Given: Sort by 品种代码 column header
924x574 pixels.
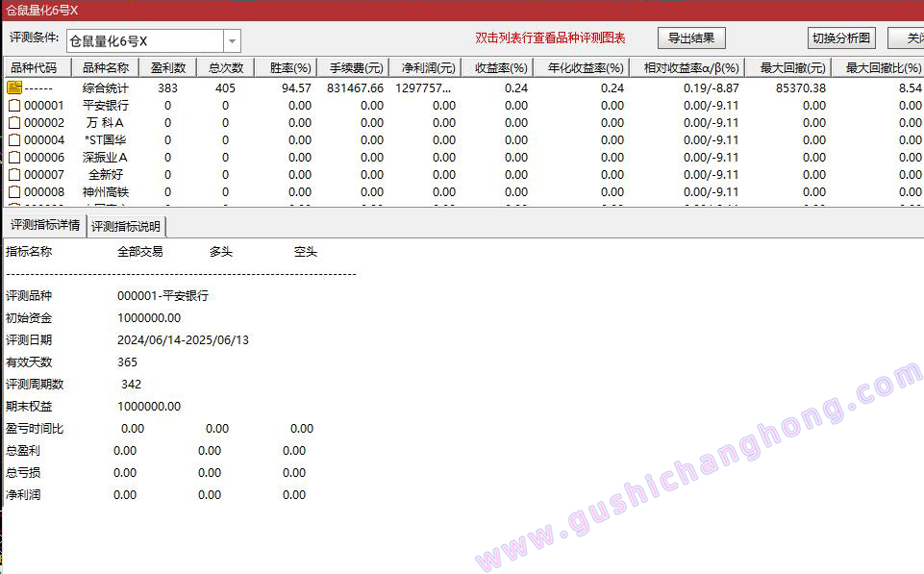Looking at the screenshot, I should point(37,67).
